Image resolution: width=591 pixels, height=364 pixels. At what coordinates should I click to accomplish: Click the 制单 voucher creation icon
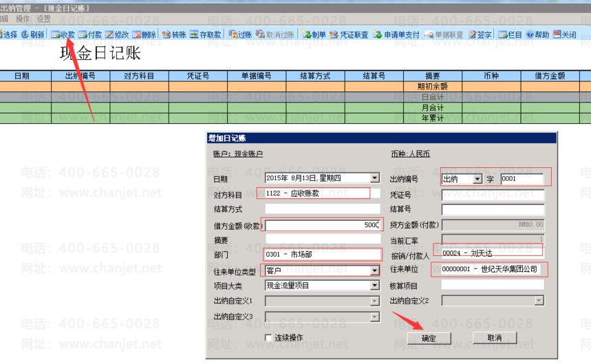tap(306, 34)
